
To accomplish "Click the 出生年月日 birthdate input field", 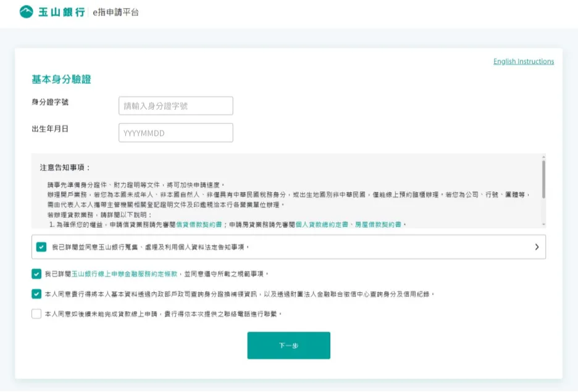I will (175, 132).
